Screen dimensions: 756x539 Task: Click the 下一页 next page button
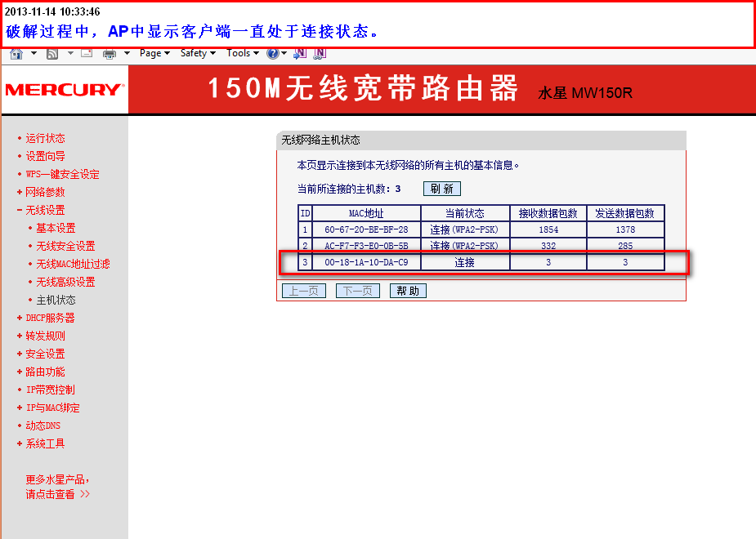[x=357, y=291]
